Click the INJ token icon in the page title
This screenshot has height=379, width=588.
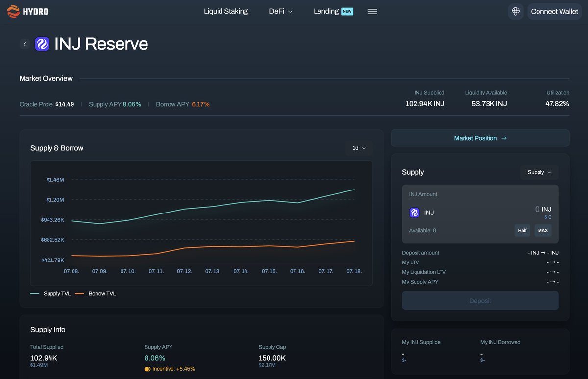(x=42, y=44)
